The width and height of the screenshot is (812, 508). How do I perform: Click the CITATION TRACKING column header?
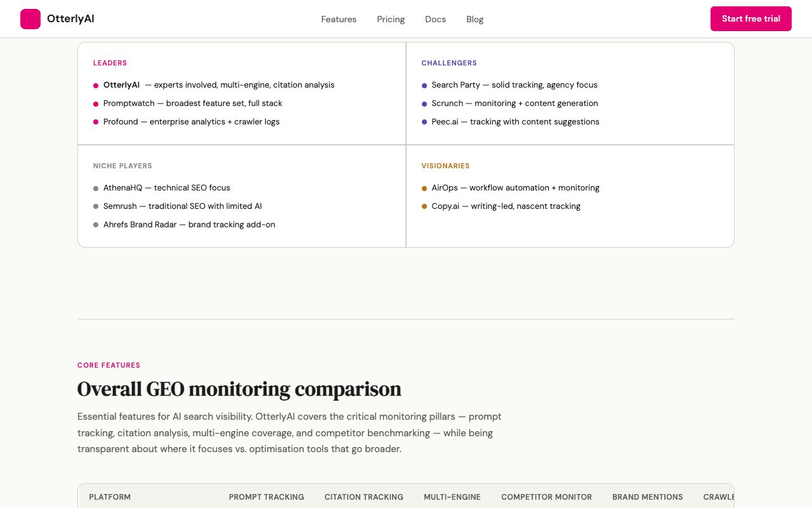364,497
